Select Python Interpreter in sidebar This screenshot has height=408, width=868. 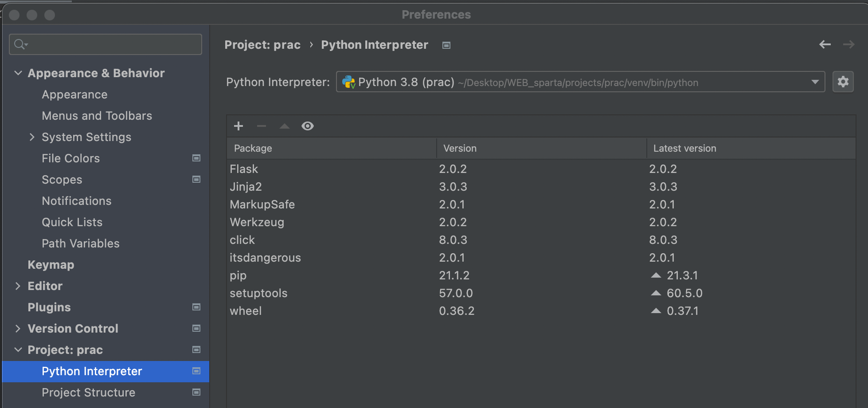pos(106,371)
